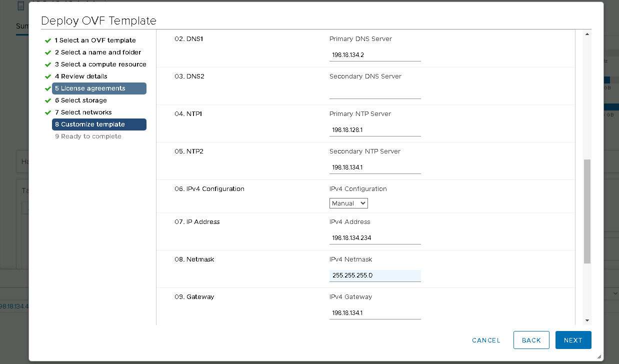Go to step 2 Select a name and folder
The height and width of the screenshot is (364, 619).
point(98,52)
